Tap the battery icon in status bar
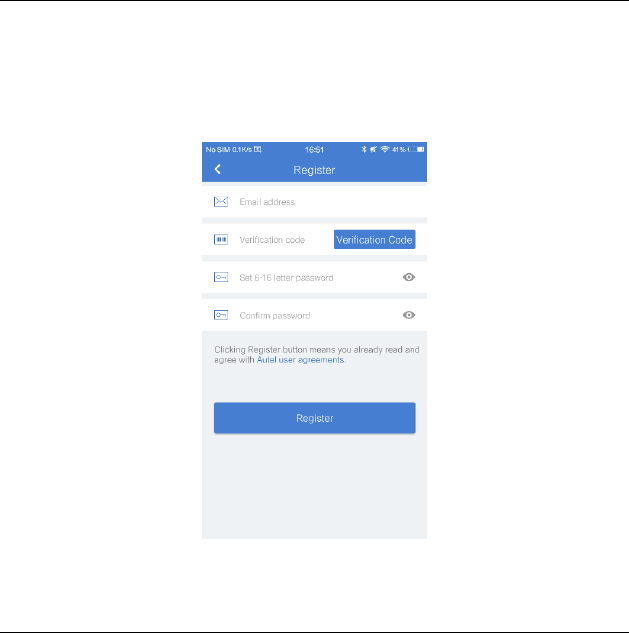 [x=416, y=149]
